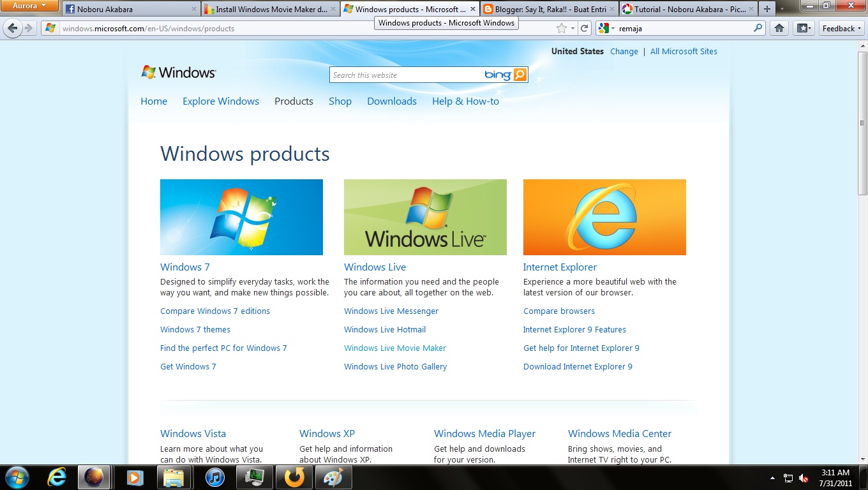Open Windows Live Hotmail link
The image size is (868, 490).
tap(385, 330)
